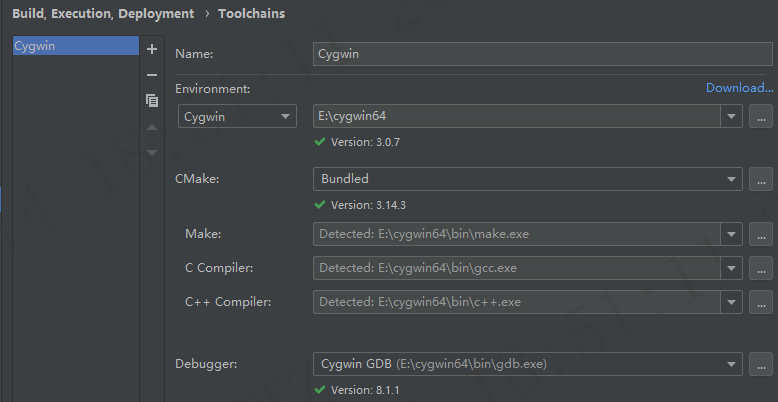Click the E:\cygwin64 environment path field
The image size is (778, 402).
click(x=517, y=117)
